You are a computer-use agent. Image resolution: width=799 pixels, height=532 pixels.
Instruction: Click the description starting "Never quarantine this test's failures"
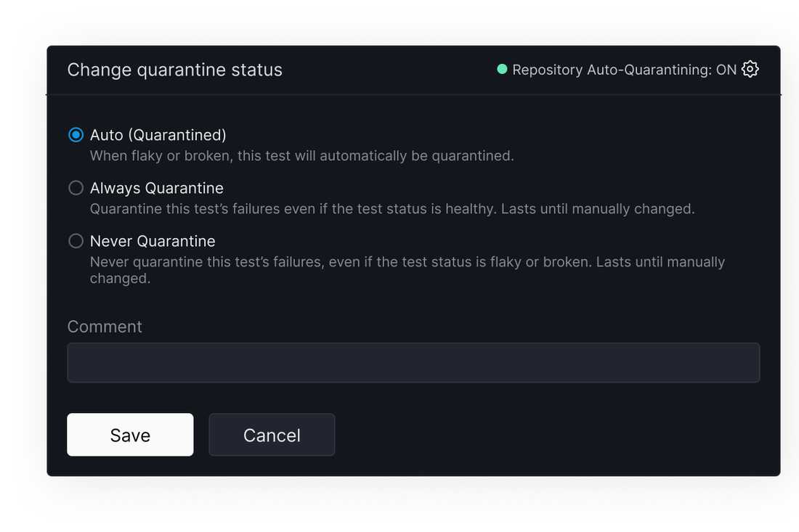pos(407,270)
